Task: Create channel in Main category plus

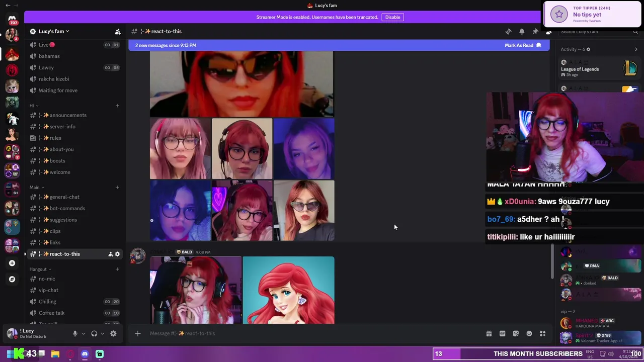Action: tap(117, 188)
